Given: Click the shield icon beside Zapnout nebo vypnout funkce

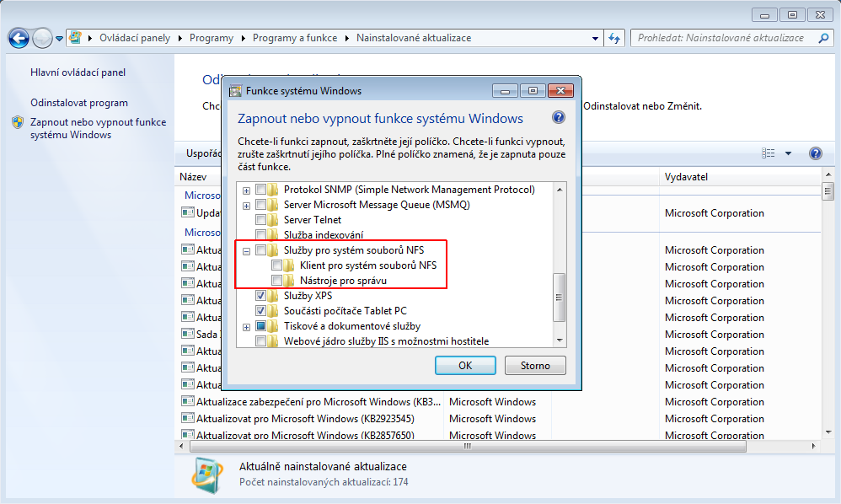Looking at the screenshot, I should 18,122.
